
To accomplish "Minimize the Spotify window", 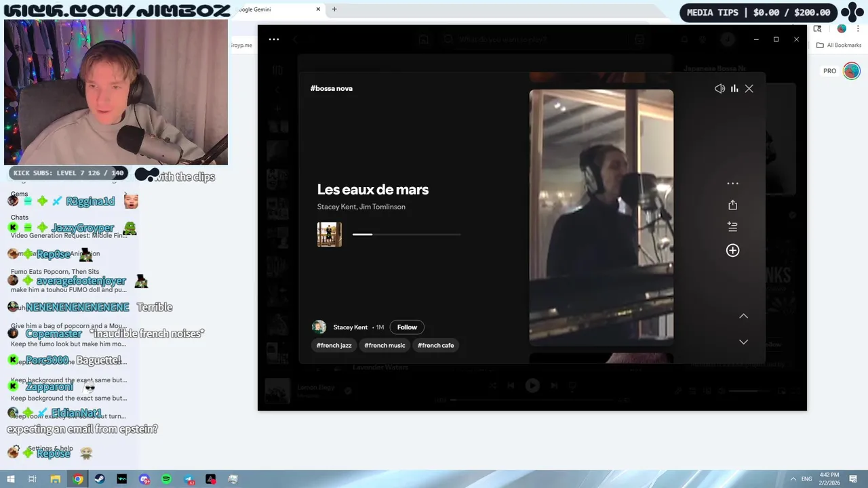I will click(756, 39).
